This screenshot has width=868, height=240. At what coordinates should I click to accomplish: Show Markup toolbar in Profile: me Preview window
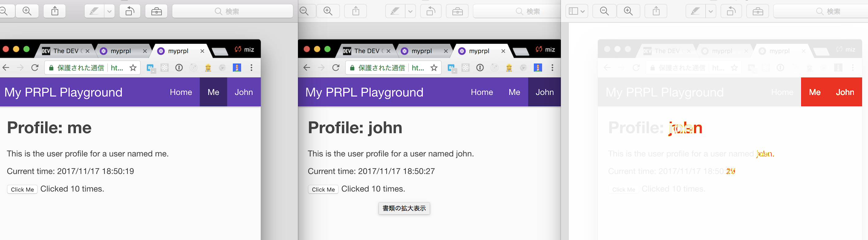click(156, 11)
